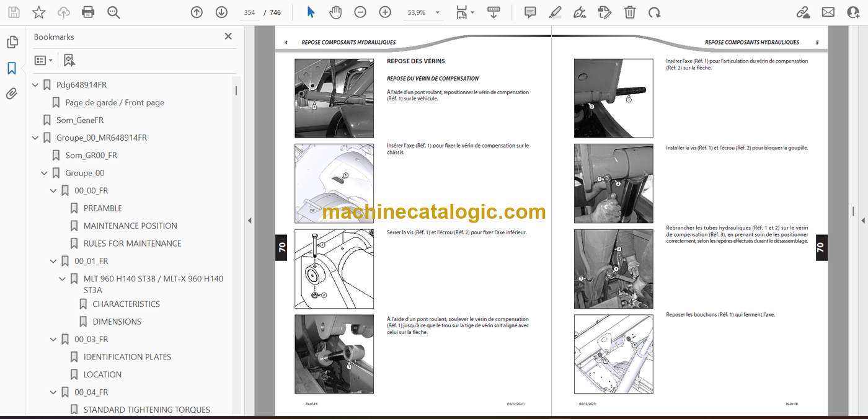Open the STANDARD TIGHTENING TORQUES bookmark
Viewport: 868px width, 419px height.
click(147, 410)
